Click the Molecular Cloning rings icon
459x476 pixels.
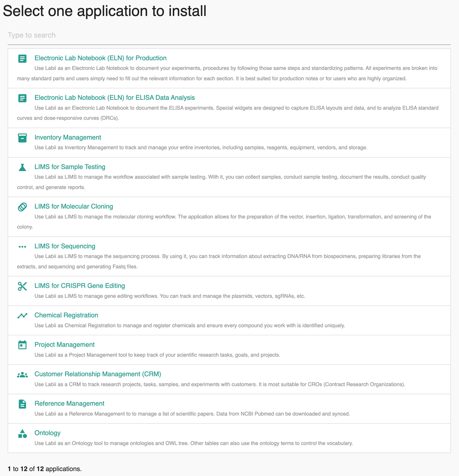click(22, 207)
